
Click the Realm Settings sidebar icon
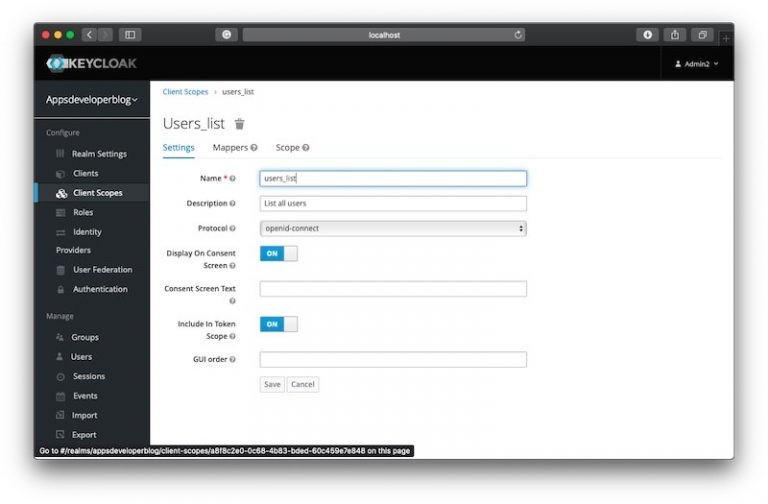[x=60, y=154]
